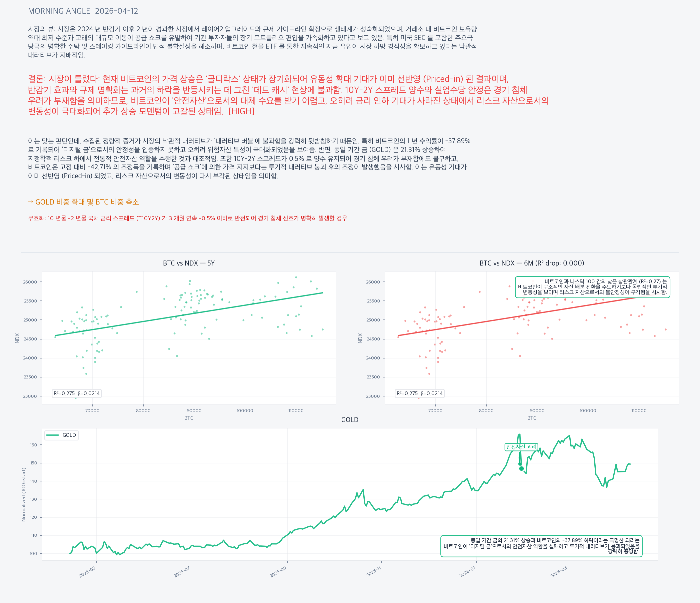Click the GOLD chart title
The width and height of the screenshot is (700, 603).
tap(350, 420)
